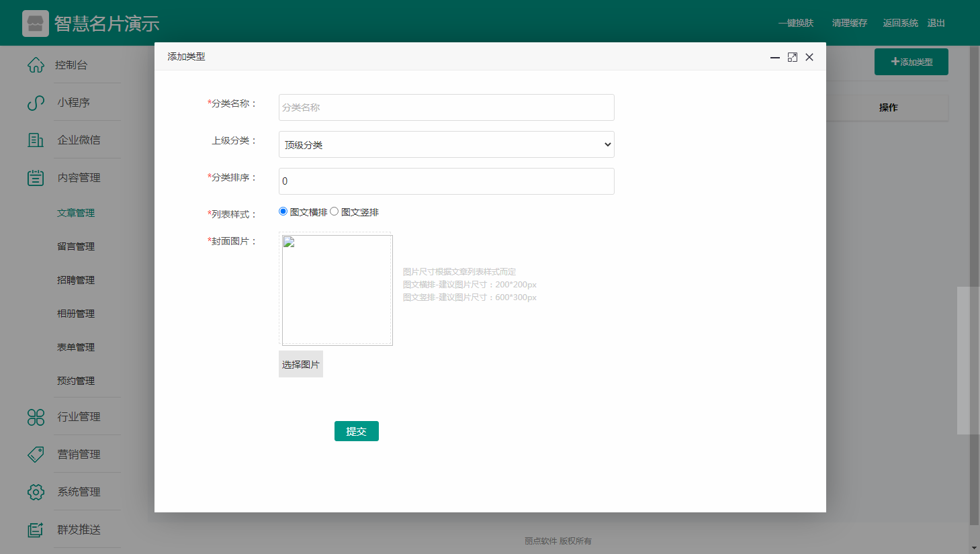
Task: Go to 相册管理 submenu
Action: [x=76, y=314]
